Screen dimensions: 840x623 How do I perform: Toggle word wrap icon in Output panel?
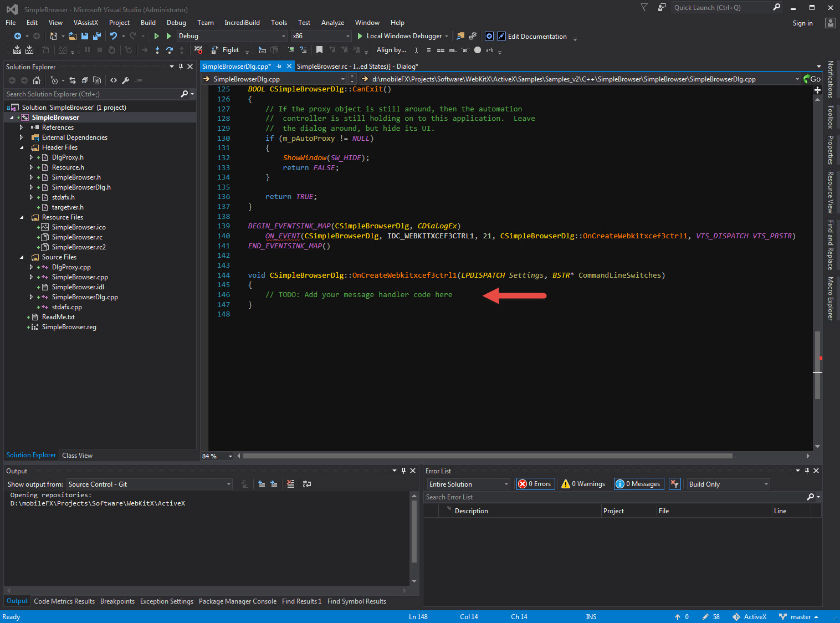tap(307, 484)
